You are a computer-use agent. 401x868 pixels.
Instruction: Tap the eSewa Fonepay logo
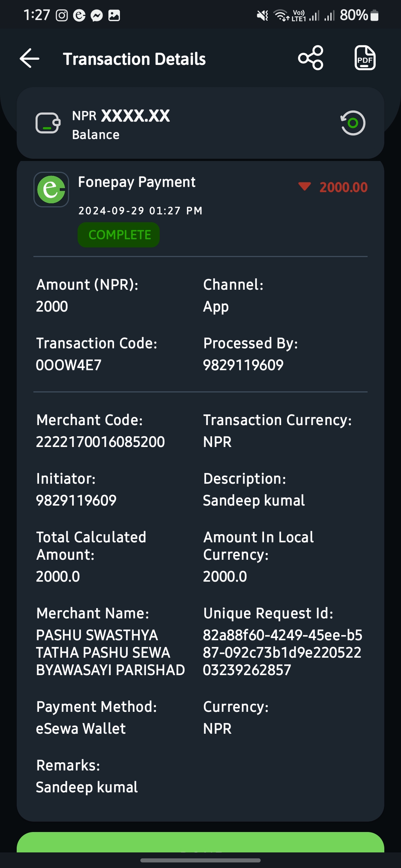pos(51,190)
